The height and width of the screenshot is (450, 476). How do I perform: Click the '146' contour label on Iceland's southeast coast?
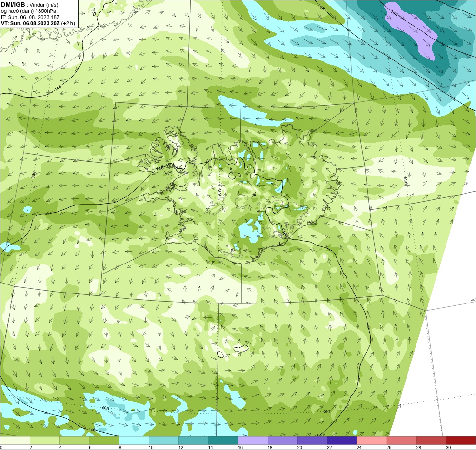tap(283, 233)
